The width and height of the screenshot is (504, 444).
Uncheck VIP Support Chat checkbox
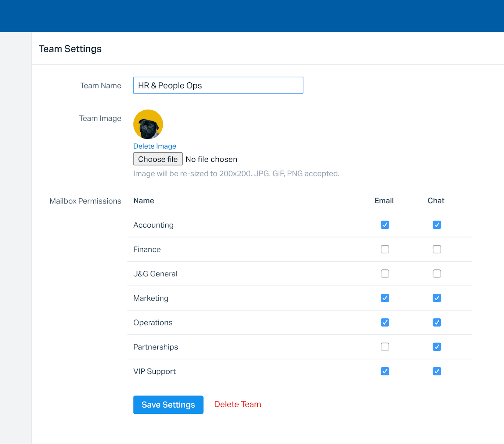coord(437,371)
